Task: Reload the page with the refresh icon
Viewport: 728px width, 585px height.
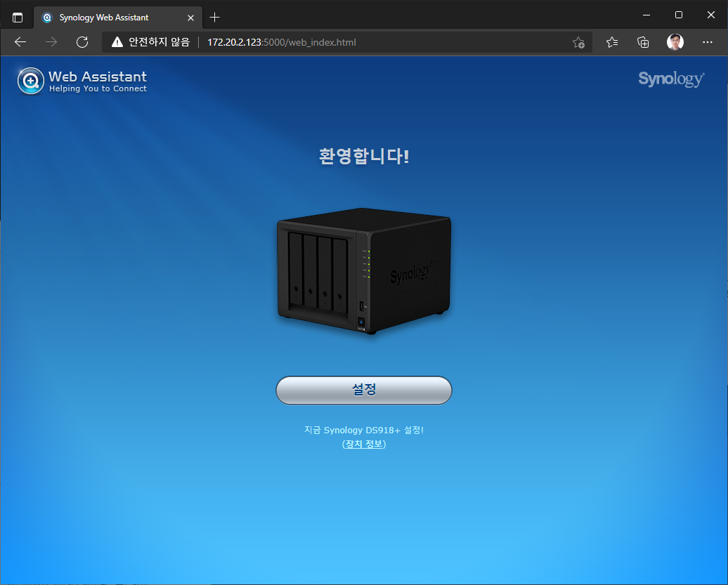Action: point(82,42)
